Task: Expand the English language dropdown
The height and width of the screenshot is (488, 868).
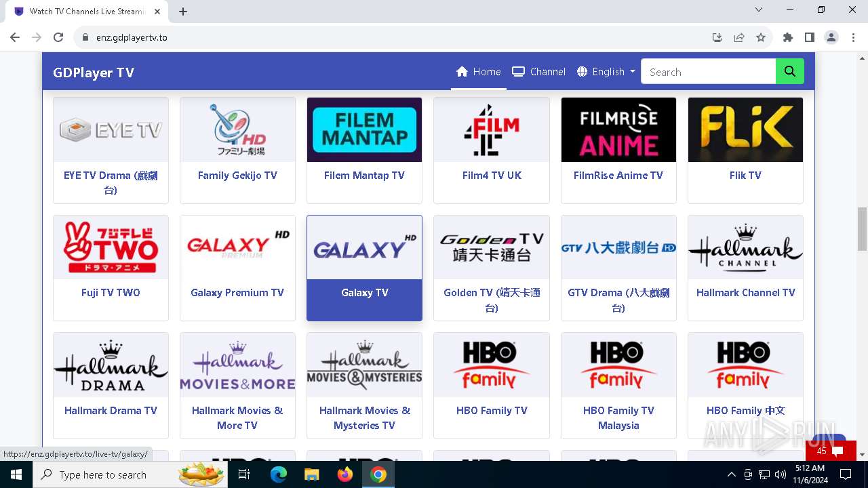Action: 606,72
